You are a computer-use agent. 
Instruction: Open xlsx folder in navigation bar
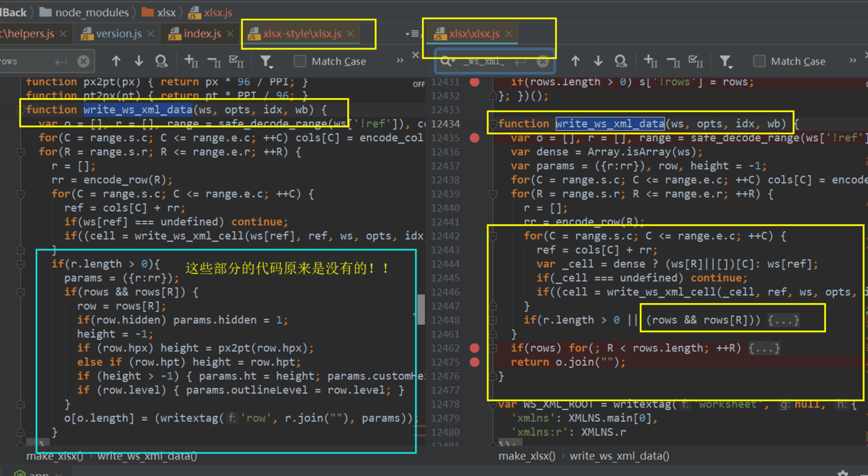(x=159, y=12)
